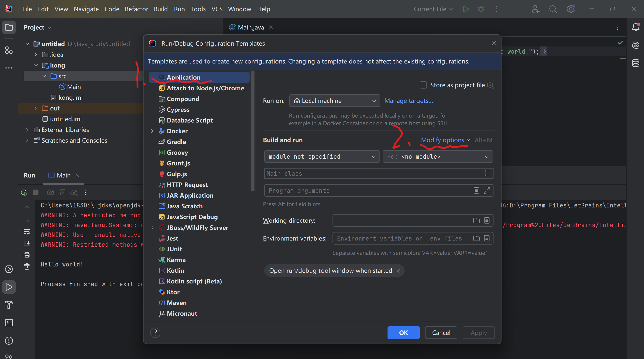Open the Build hammer tool window icon
The image size is (644, 359).
9,305
